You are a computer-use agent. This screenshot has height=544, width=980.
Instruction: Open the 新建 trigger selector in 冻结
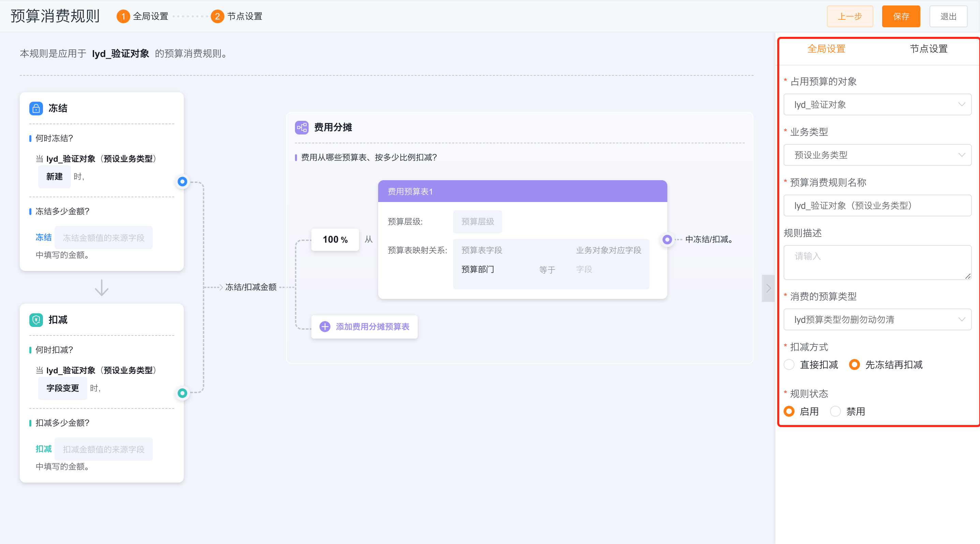coord(55,176)
